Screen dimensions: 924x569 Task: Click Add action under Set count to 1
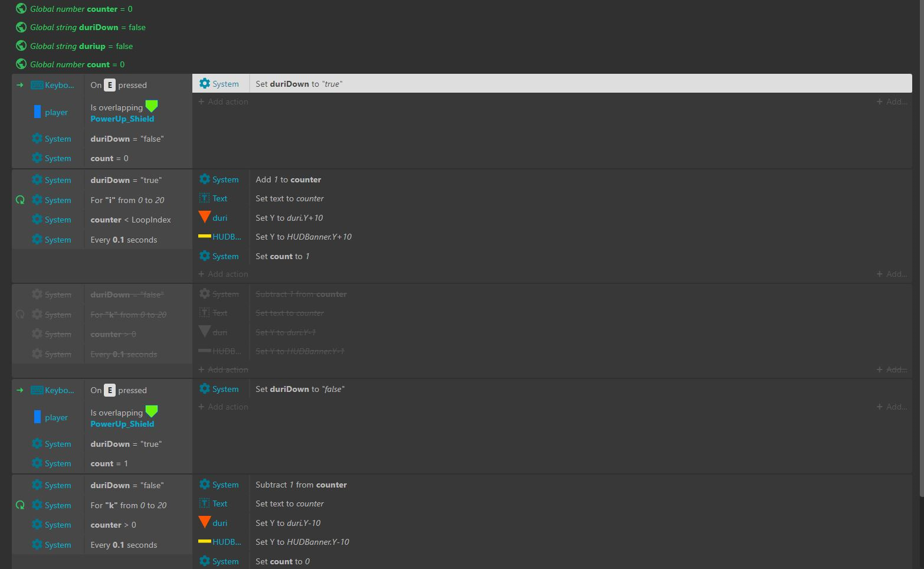coord(223,274)
